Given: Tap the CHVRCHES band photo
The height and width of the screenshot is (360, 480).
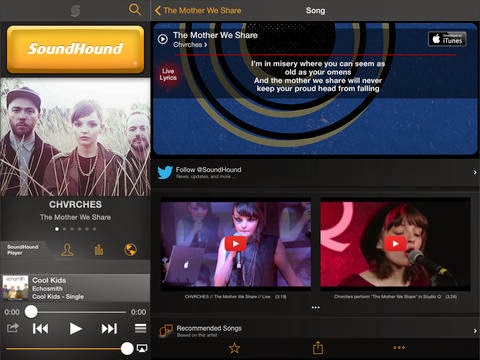Looking at the screenshot, I should pyautogui.click(x=75, y=137).
